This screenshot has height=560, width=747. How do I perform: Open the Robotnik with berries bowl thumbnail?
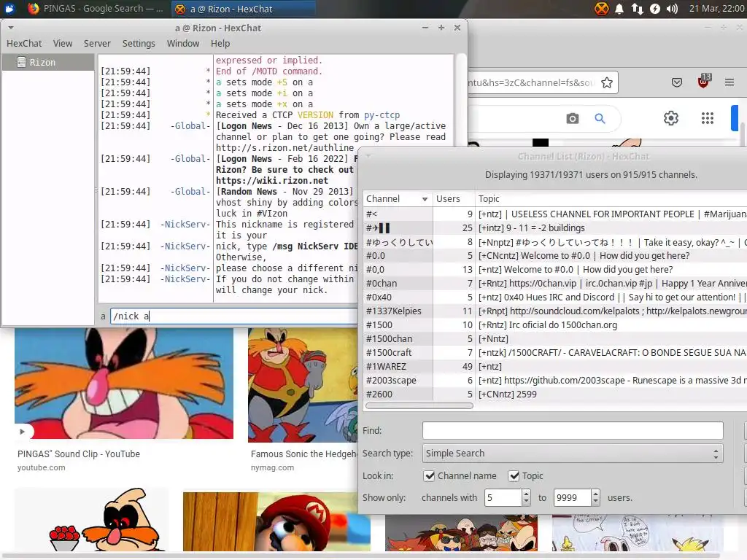(x=91, y=520)
